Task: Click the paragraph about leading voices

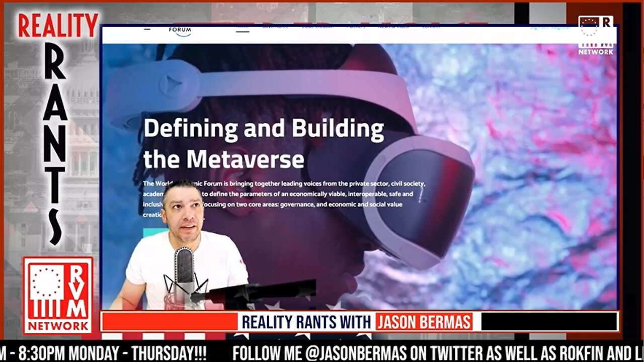Action: [284, 199]
